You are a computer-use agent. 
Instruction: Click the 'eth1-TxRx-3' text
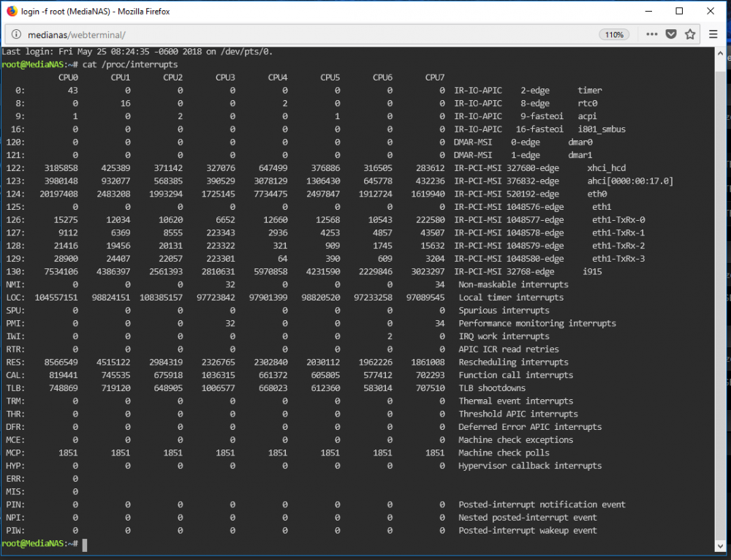tap(618, 259)
